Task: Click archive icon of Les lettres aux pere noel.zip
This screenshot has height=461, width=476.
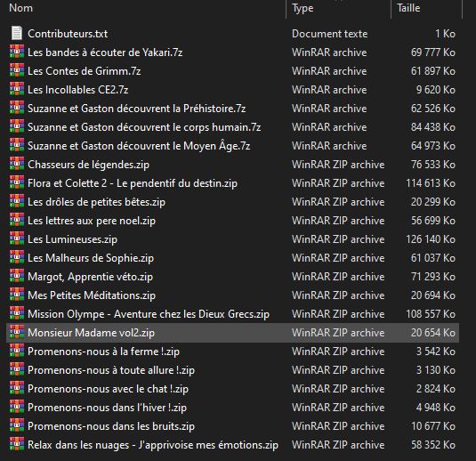Action: coord(17,220)
